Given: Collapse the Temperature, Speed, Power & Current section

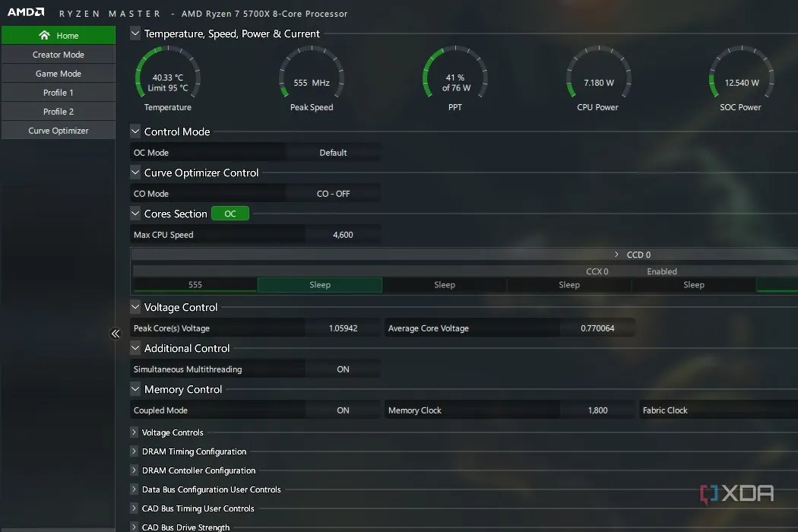Looking at the screenshot, I should tap(135, 33).
